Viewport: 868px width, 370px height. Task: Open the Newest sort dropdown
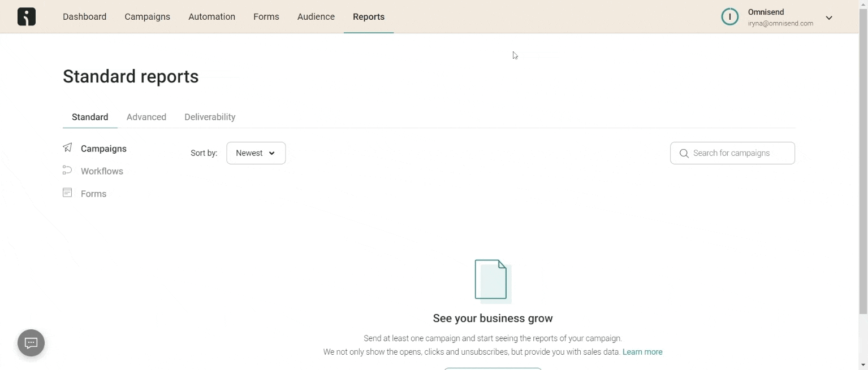tap(256, 153)
